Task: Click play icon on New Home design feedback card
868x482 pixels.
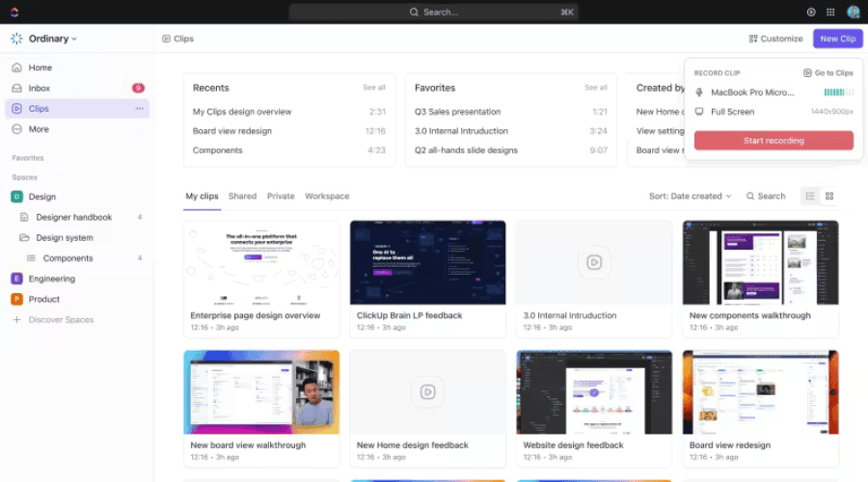Action: 427,391
